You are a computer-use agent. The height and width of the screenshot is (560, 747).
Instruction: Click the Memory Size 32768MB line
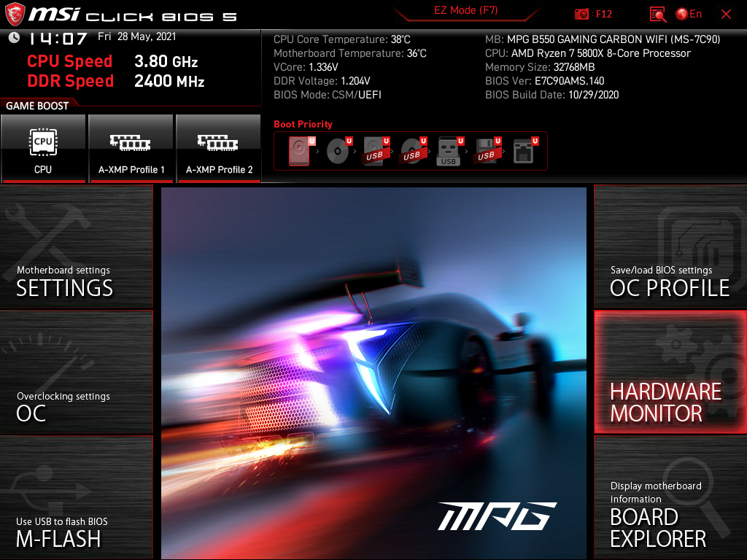point(540,67)
